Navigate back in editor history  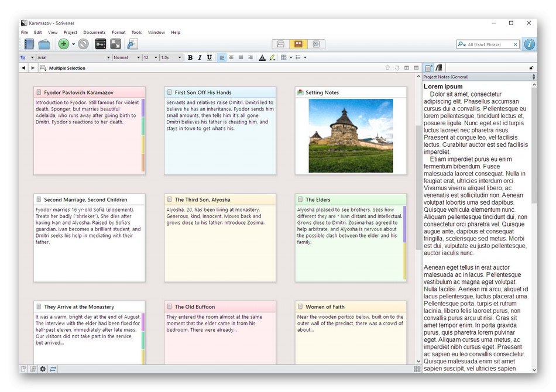pyautogui.click(x=23, y=68)
